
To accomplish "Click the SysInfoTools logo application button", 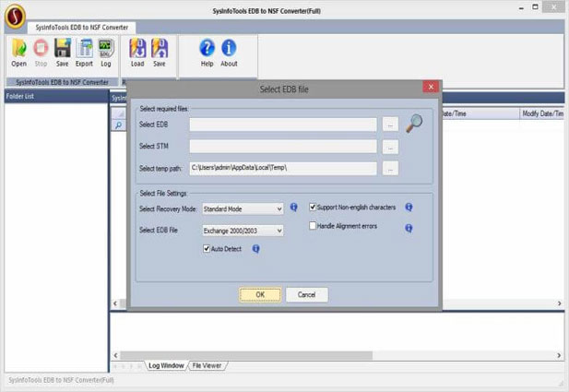I will tap(15, 16).
